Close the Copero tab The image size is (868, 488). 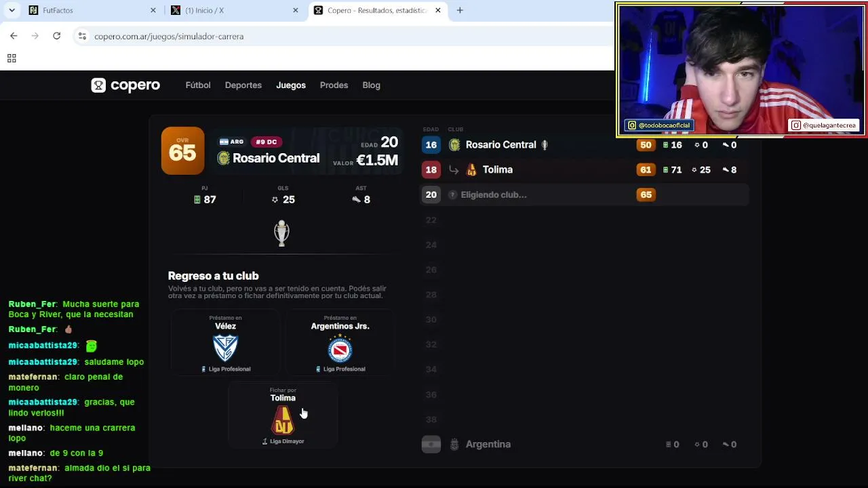pos(438,10)
